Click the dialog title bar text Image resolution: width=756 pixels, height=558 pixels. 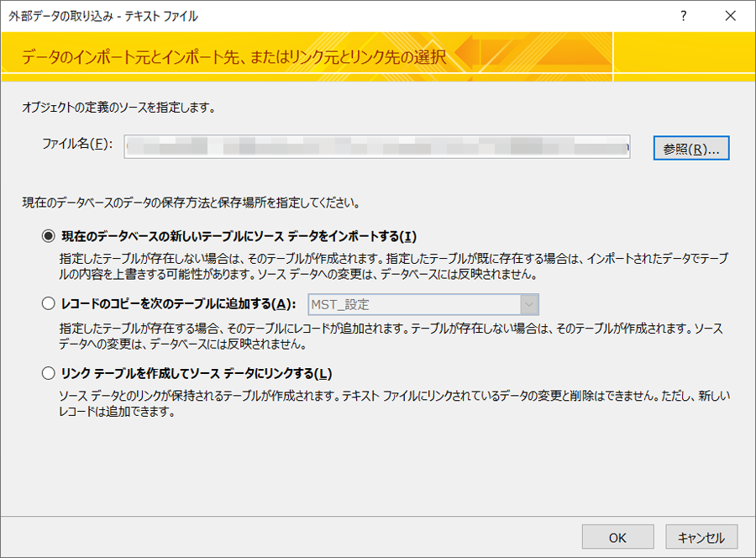tap(103, 16)
